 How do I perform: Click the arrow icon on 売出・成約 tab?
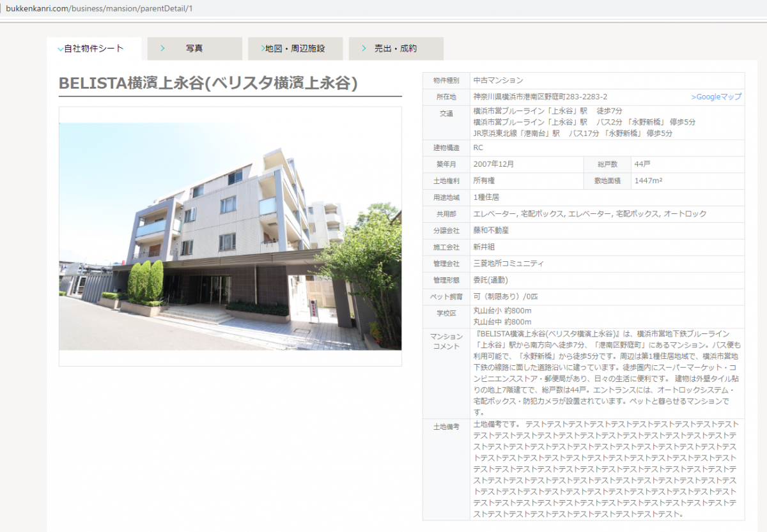(364, 49)
